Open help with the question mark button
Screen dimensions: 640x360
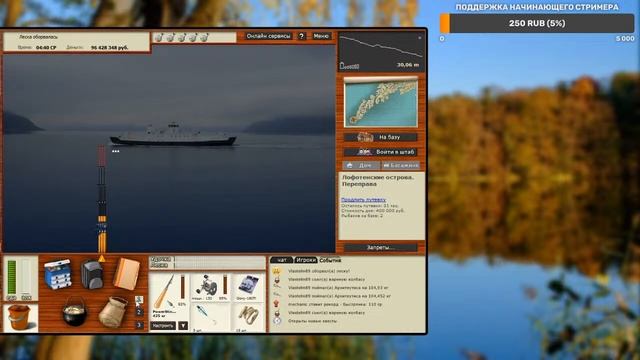click(301, 36)
